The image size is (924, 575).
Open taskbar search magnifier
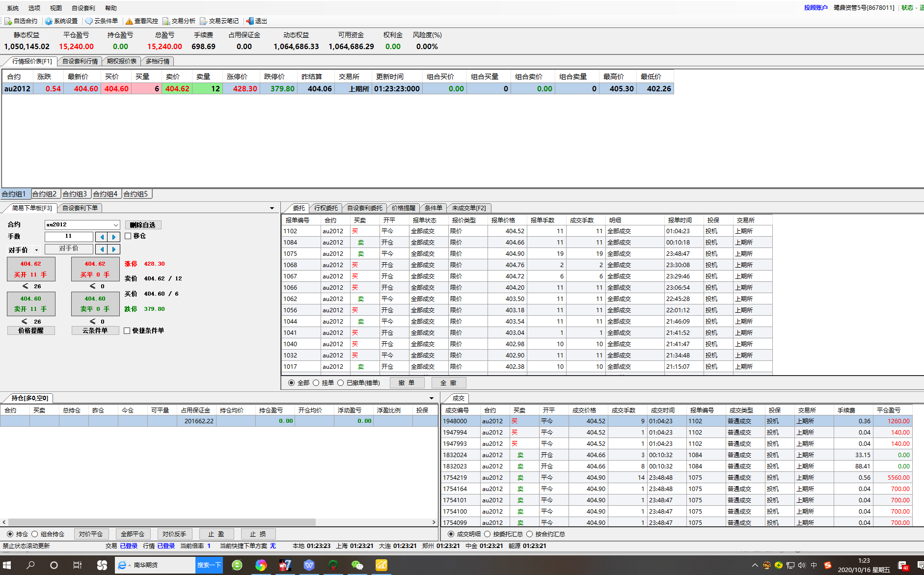pyautogui.click(x=30, y=565)
